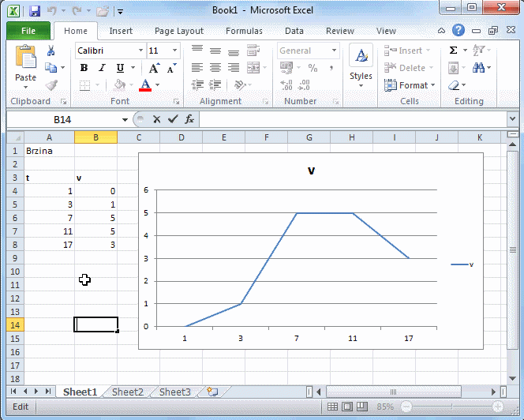
Task: Click the Insert Function fx icon
Action: click(189, 119)
